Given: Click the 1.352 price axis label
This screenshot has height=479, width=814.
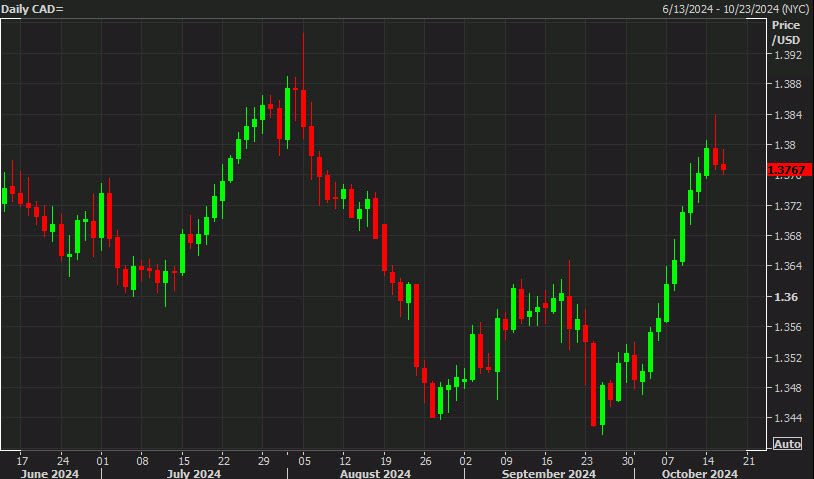Looking at the screenshot, I should [788, 358].
